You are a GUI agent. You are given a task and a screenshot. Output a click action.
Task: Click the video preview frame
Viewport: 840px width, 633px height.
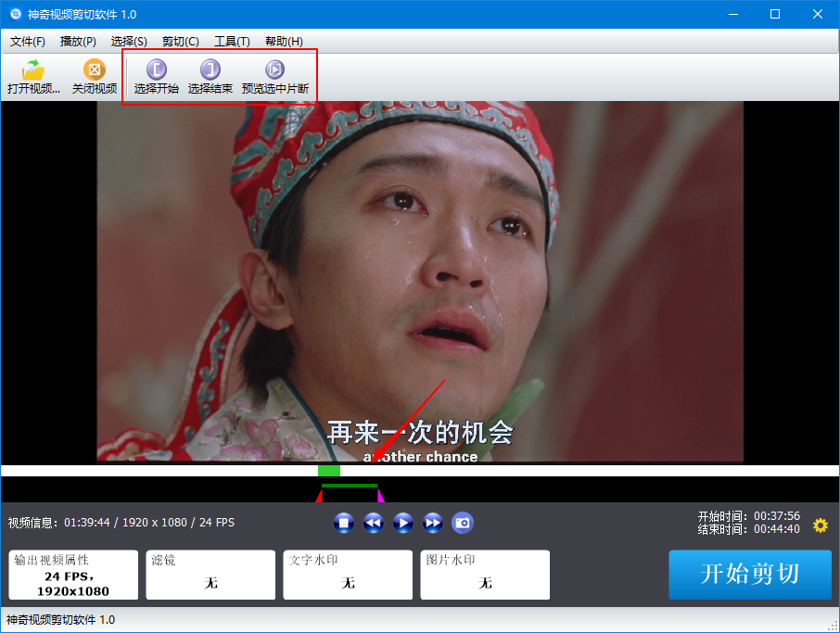pyautogui.click(x=420, y=281)
